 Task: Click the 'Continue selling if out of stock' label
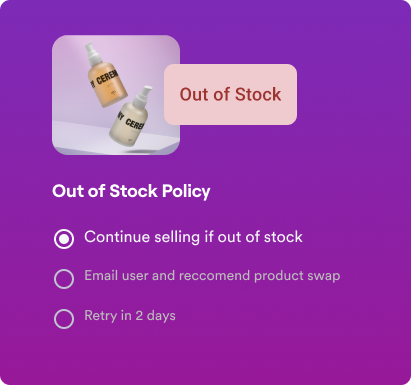pyautogui.click(x=193, y=237)
